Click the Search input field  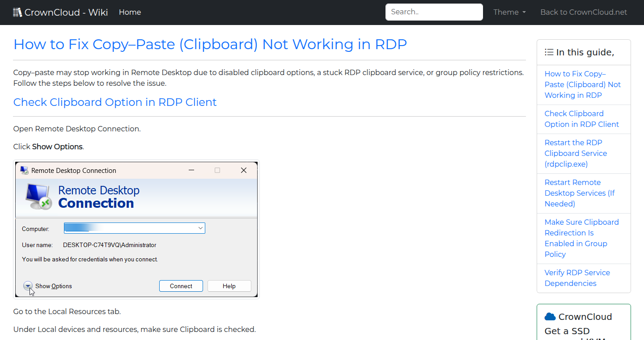click(433, 12)
